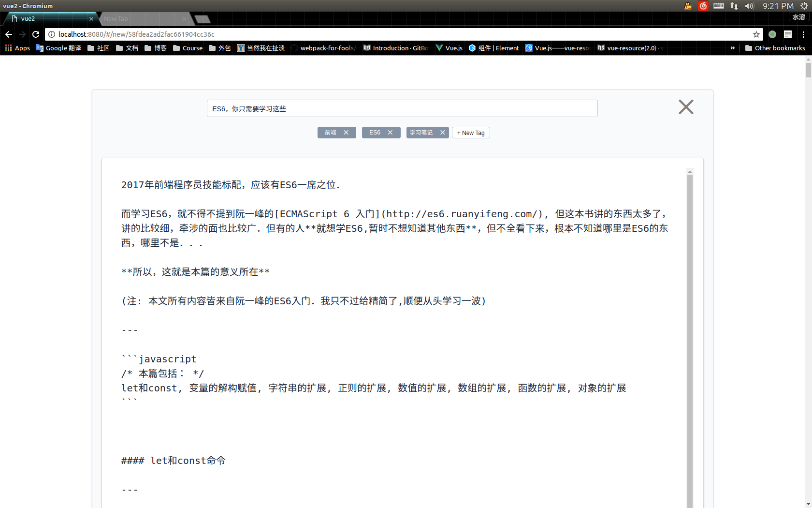Remove the 前端 tag
812x508 pixels.
tap(346, 133)
